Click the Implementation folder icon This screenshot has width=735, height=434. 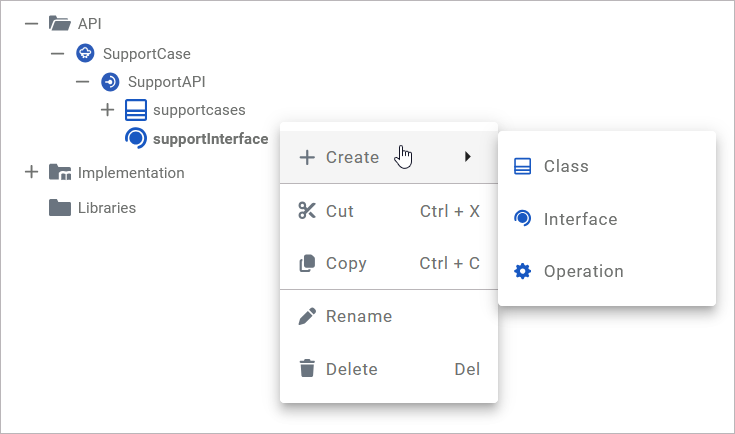click(60, 172)
